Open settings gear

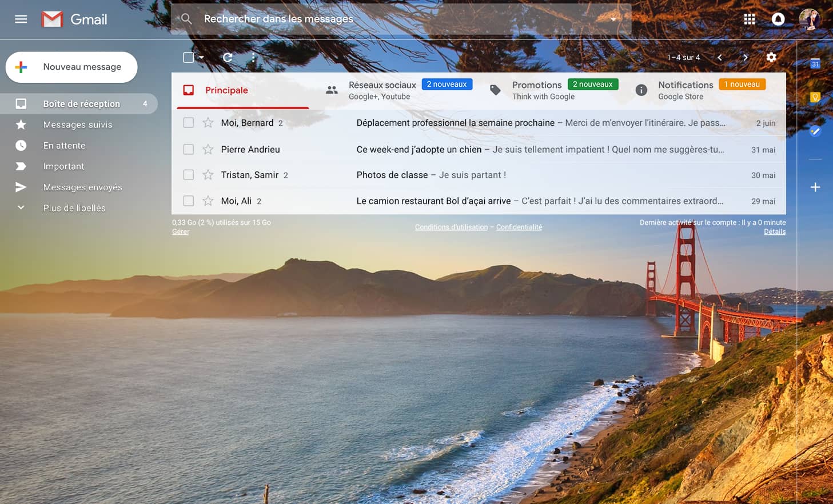pyautogui.click(x=771, y=57)
